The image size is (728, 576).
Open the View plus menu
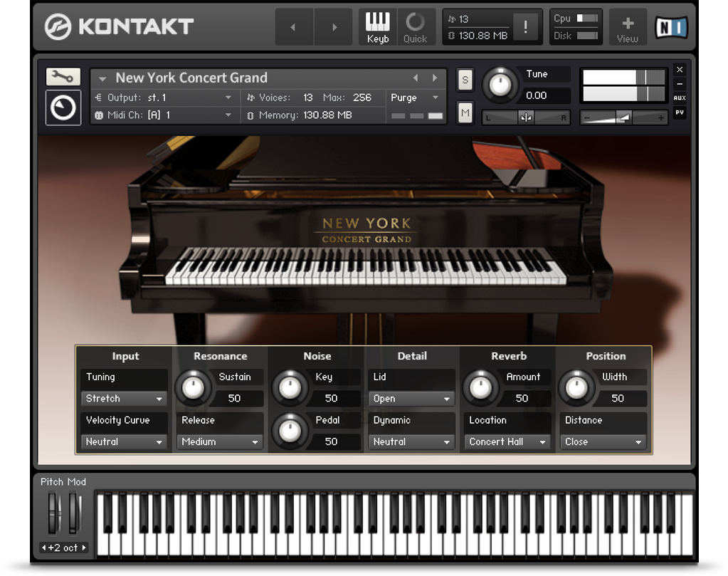628,27
